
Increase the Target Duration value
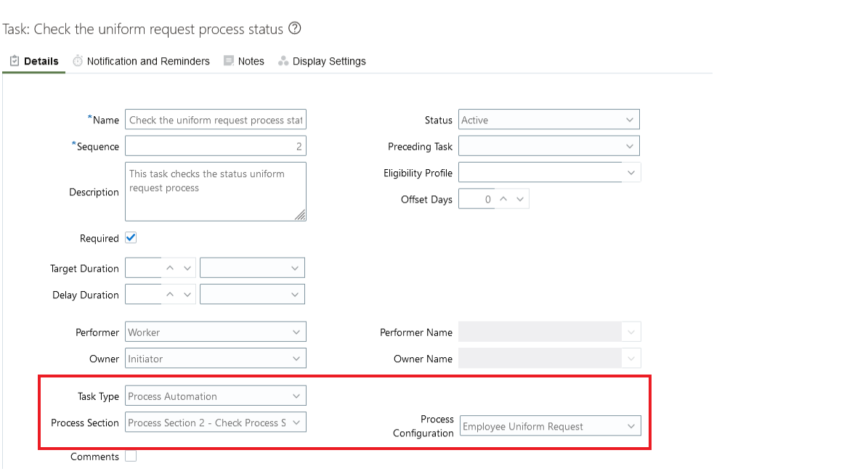pyautogui.click(x=170, y=269)
